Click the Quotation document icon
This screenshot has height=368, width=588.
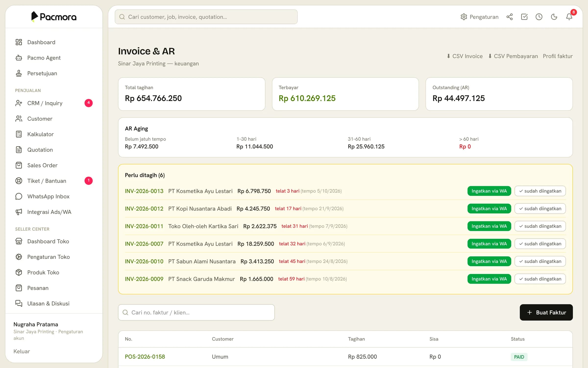(x=19, y=150)
